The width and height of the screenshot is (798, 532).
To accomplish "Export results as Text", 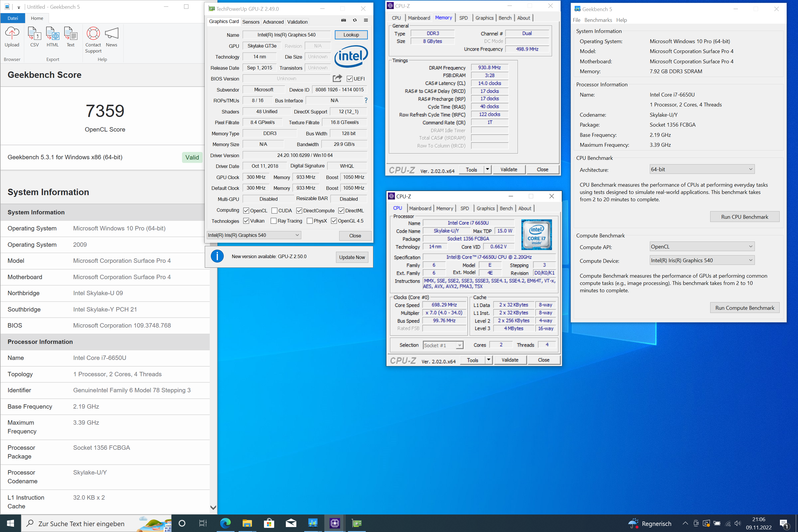I will (71, 37).
